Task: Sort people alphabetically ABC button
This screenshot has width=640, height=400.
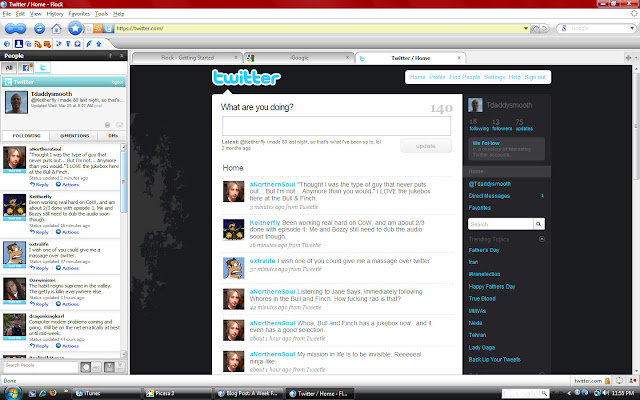Action: [x=96, y=367]
